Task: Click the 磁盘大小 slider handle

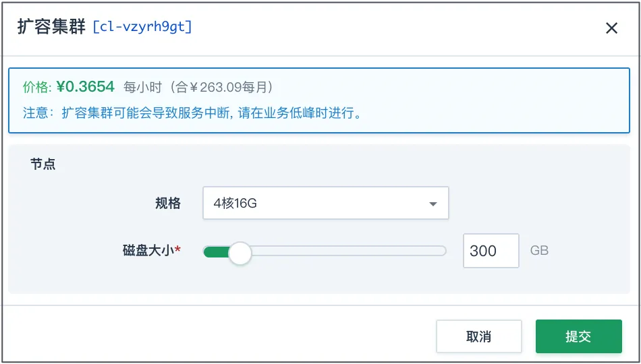Action: [240, 253]
